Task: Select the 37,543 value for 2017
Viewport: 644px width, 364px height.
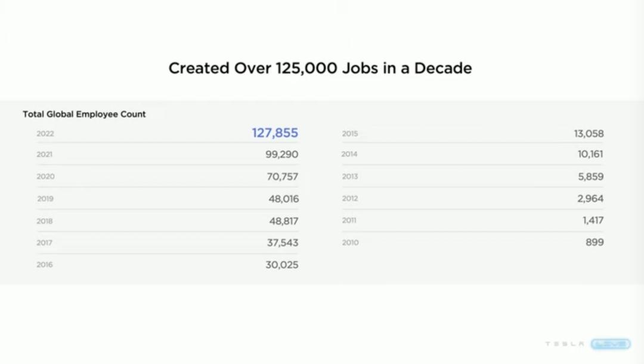Action: click(283, 242)
